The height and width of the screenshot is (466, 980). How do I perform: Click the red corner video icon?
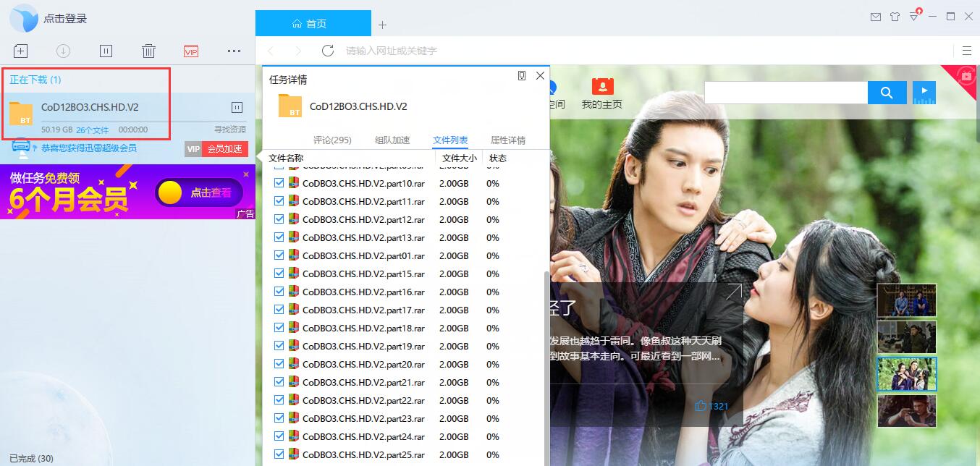click(x=966, y=75)
